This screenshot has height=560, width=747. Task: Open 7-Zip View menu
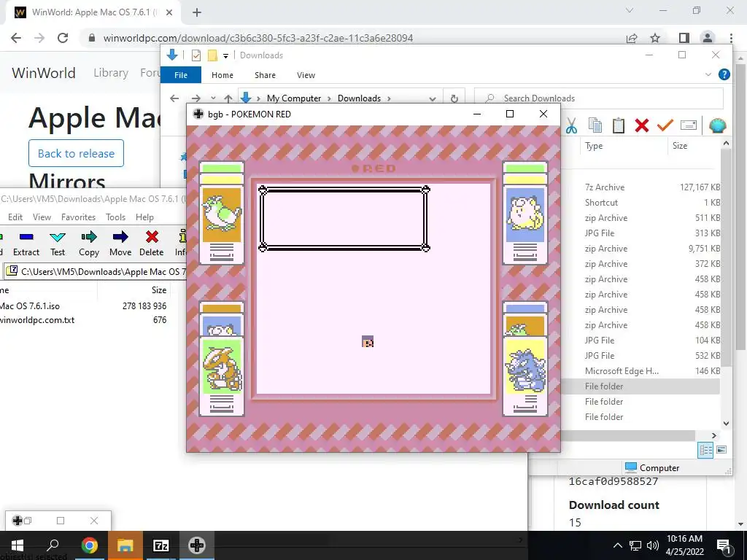[42, 217]
